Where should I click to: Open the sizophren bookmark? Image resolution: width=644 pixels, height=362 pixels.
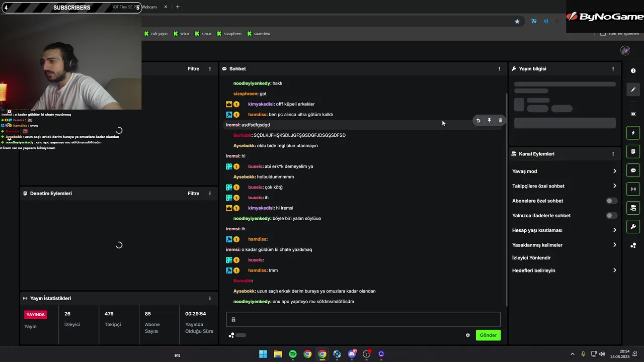[x=229, y=34]
